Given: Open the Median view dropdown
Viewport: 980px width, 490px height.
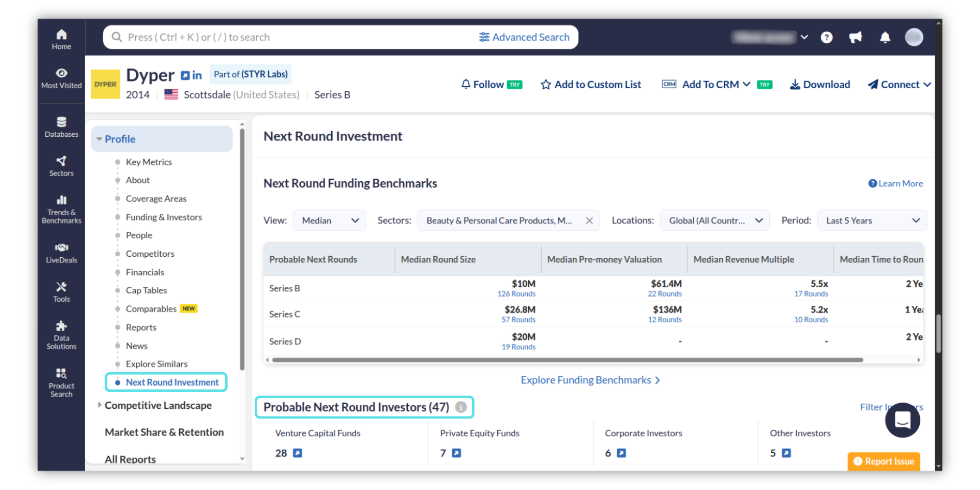Looking at the screenshot, I should pos(329,220).
